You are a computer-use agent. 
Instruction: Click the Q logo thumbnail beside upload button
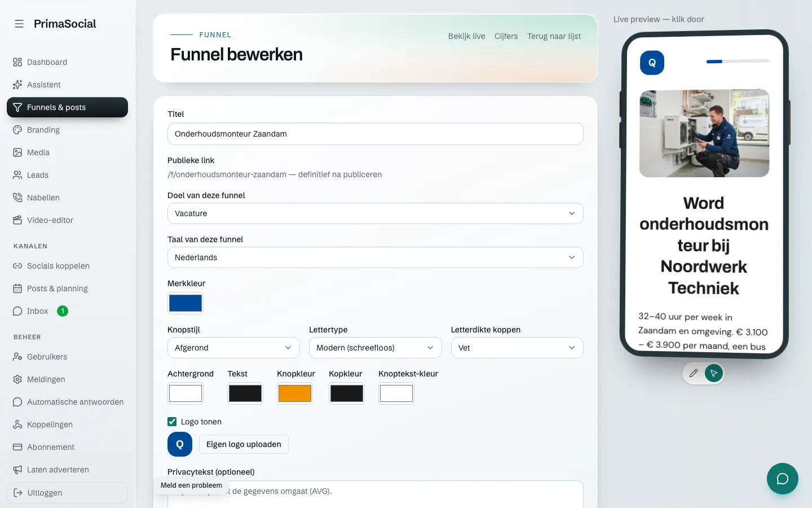[180, 444]
